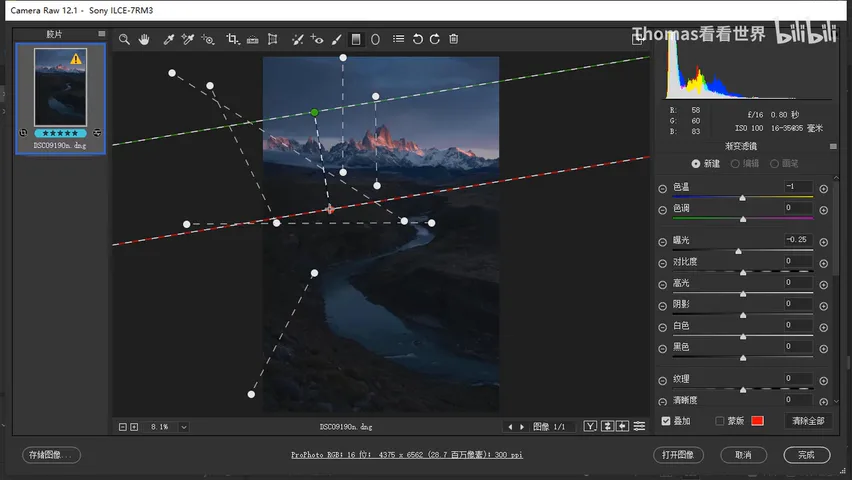
Task: Click the red gradient end pin
Action: (x=330, y=209)
